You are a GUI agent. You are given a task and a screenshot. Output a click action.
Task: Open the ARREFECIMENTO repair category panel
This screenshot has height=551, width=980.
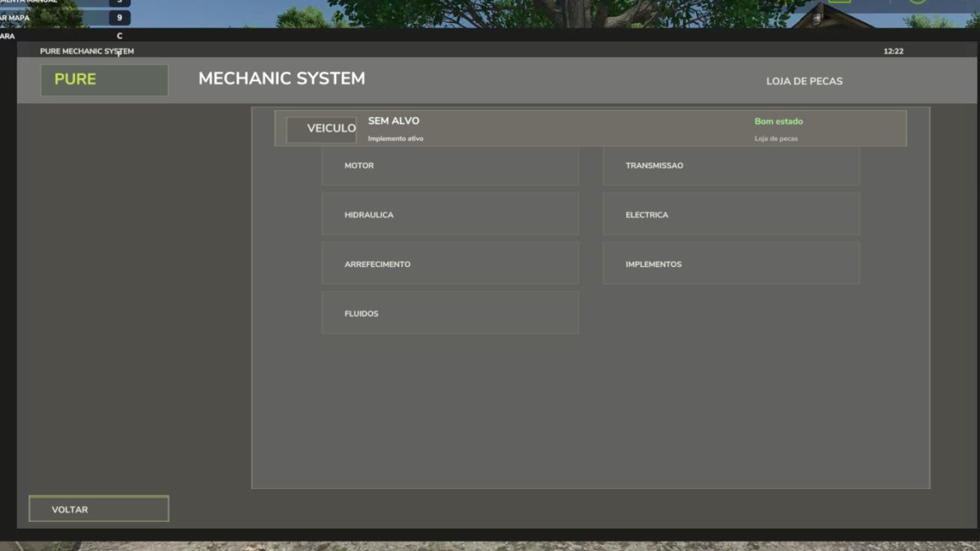pos(450,264)
